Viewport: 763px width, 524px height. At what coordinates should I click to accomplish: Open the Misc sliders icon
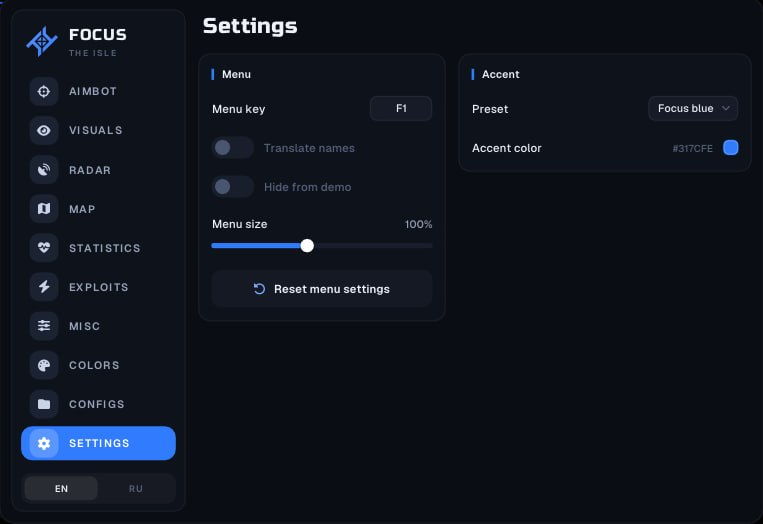[x=44, y=326]
